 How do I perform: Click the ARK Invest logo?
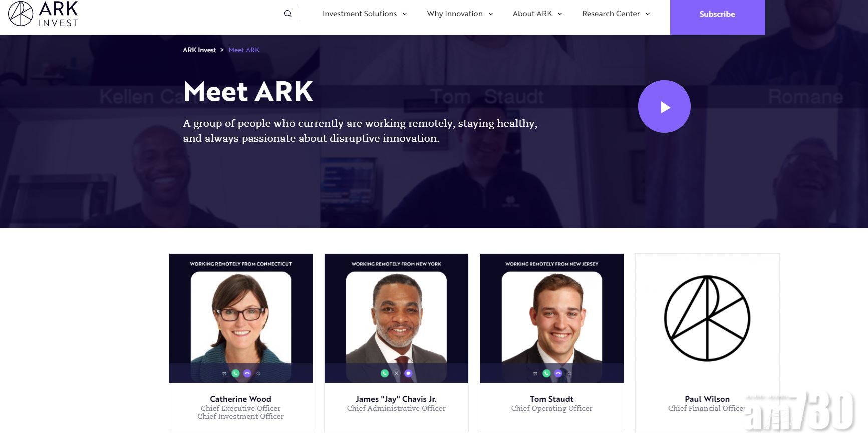point(43,14)
